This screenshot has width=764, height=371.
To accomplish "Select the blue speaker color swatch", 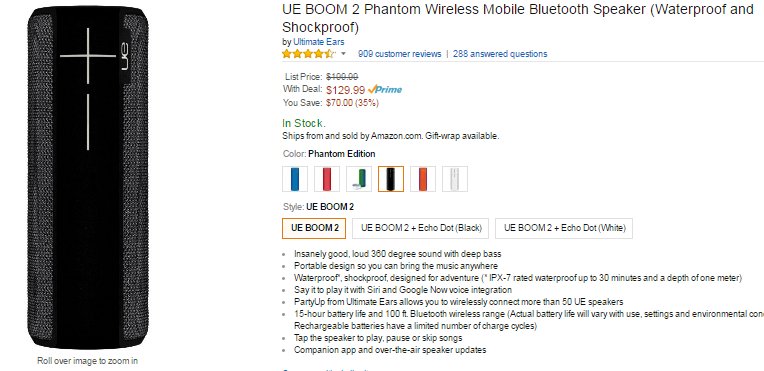I will 295,179.
